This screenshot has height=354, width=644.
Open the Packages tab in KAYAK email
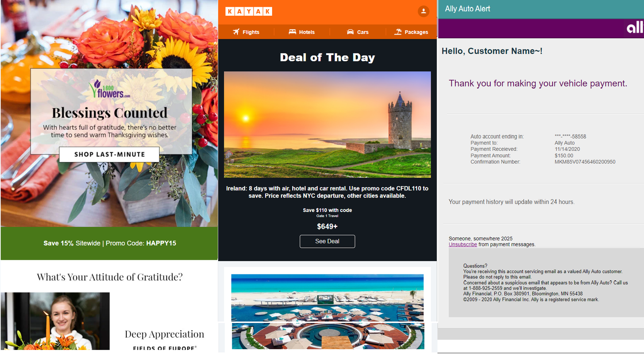point(411,32)
